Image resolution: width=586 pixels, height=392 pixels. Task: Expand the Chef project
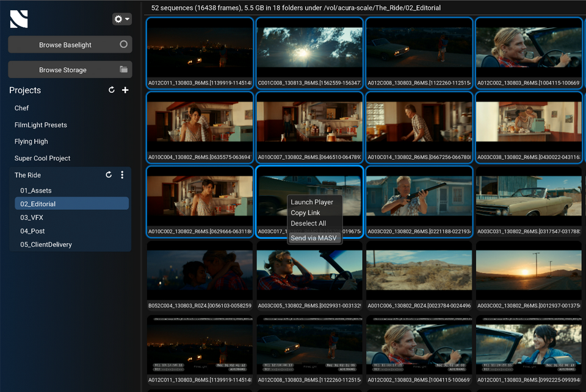tap(21, 108)
